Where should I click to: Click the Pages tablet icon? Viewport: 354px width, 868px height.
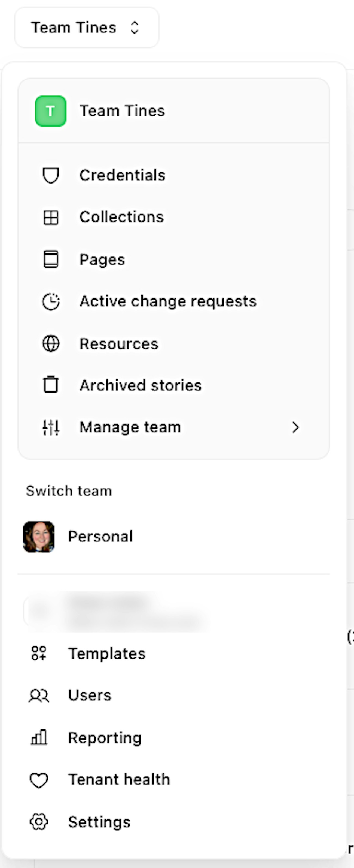pos(51,259)
